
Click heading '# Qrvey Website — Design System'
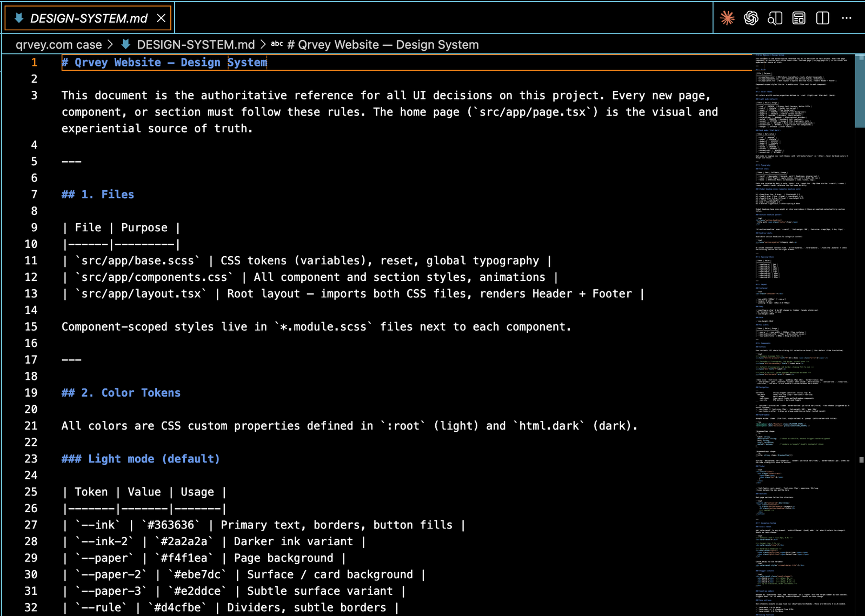click(164, 63)
